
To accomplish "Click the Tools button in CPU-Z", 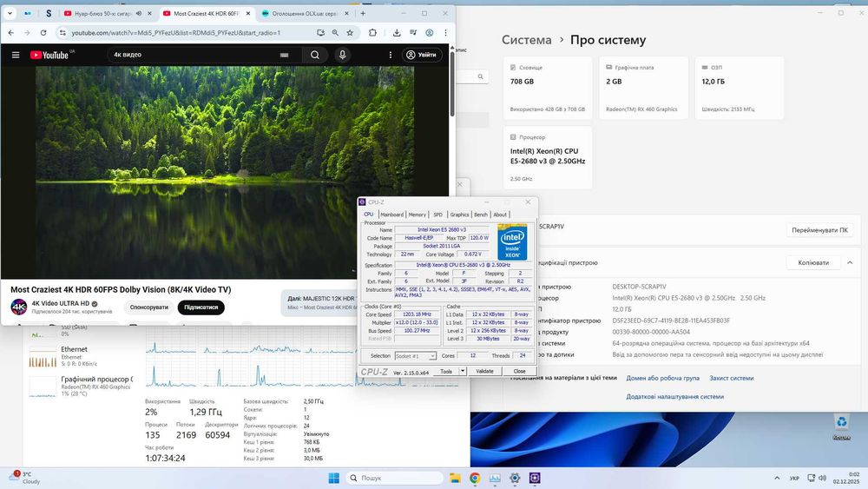I will point(446,371).
